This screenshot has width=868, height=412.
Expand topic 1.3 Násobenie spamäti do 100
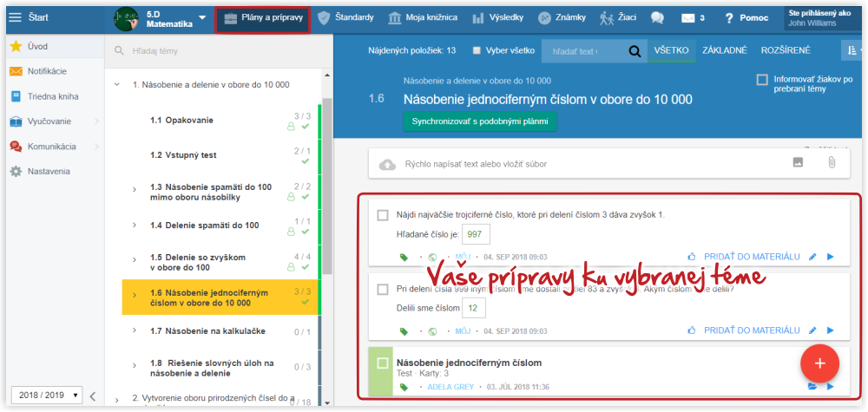click(x=135, y=190)
